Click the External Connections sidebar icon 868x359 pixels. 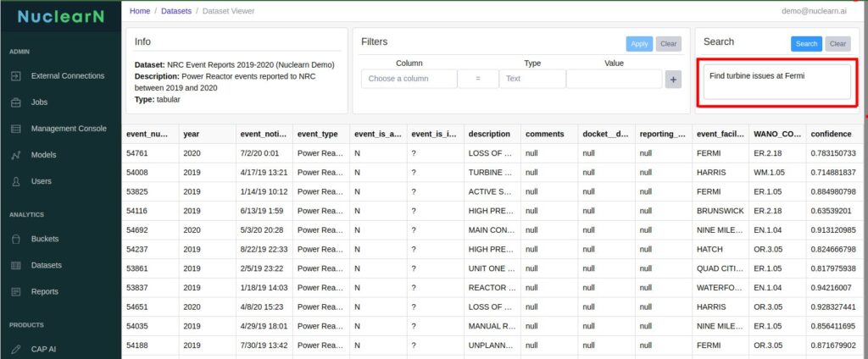[x=16, y=76]
